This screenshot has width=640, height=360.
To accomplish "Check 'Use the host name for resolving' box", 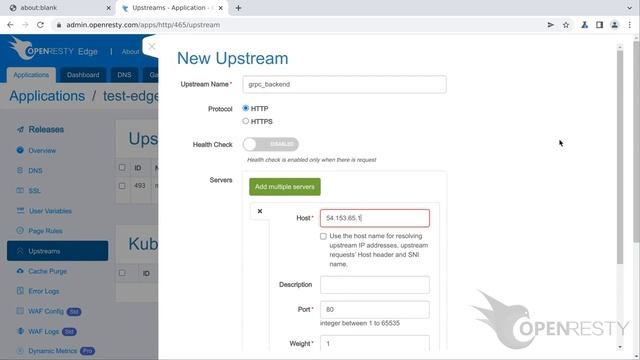I will [x=323, y=236].
